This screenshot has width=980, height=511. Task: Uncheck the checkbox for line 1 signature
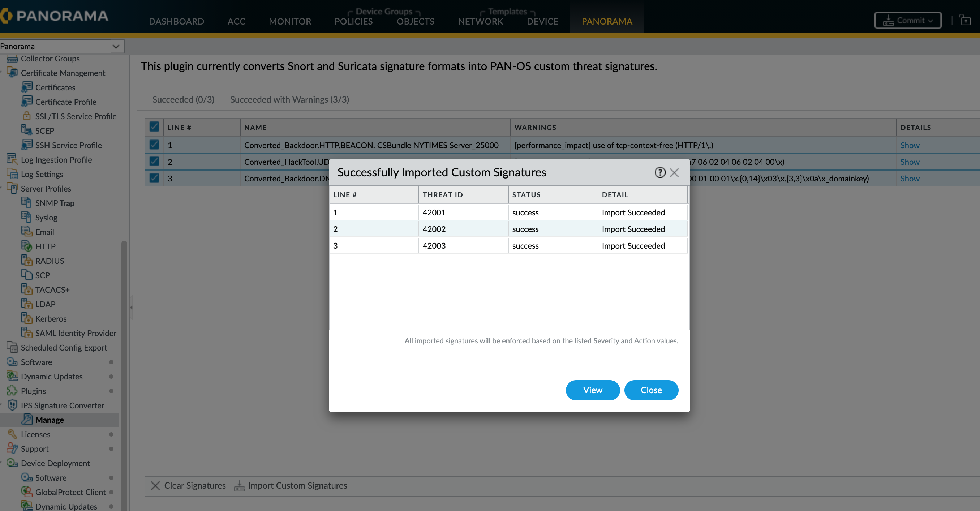pyautogui.click(x=154, y=145)
